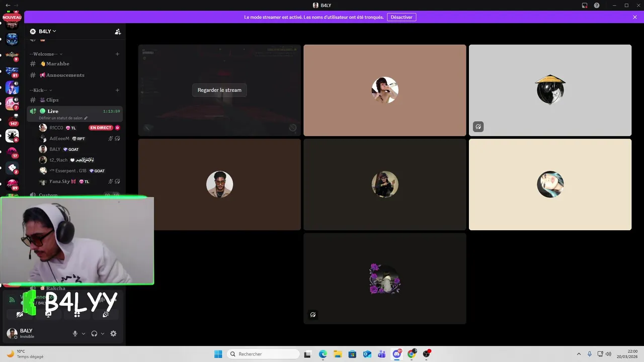Open the server icon with 17 badge
This screenshot has height=362, width=644.
point(12,152)
